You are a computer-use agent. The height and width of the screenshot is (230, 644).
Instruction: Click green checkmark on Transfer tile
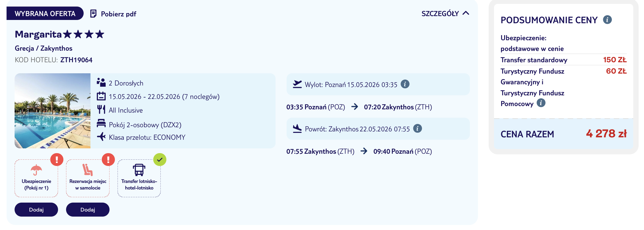click(x=160, y=159)
